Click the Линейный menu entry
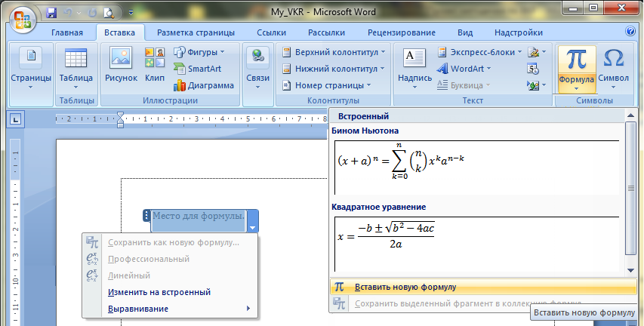 (170, 275)
